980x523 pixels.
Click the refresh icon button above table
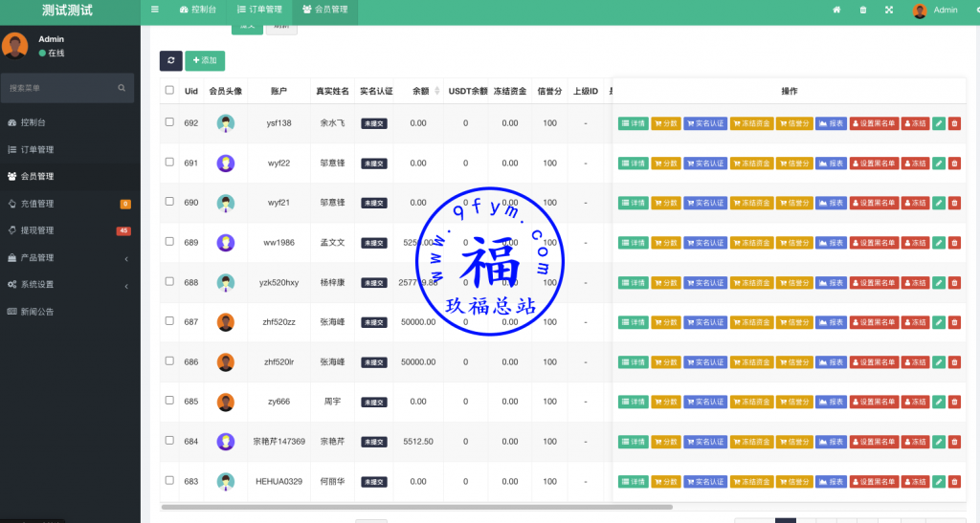pyautogui.click(x=170, y=60)
